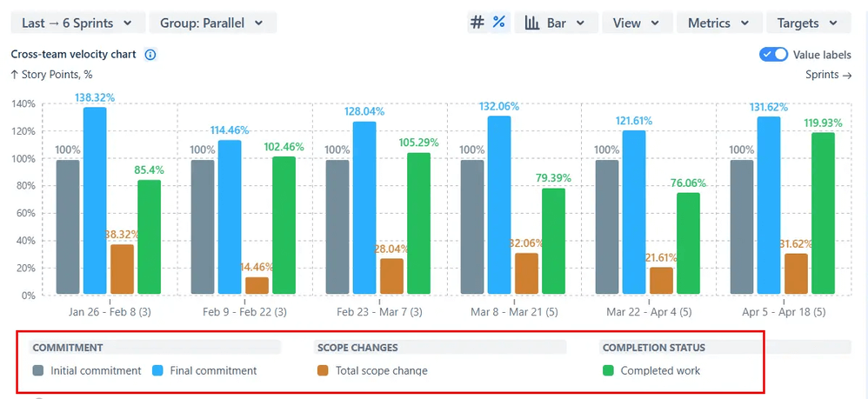Click the 14.46% scope change bar
This screenshot has height=399, width=868.
click(x=257, y=285)
